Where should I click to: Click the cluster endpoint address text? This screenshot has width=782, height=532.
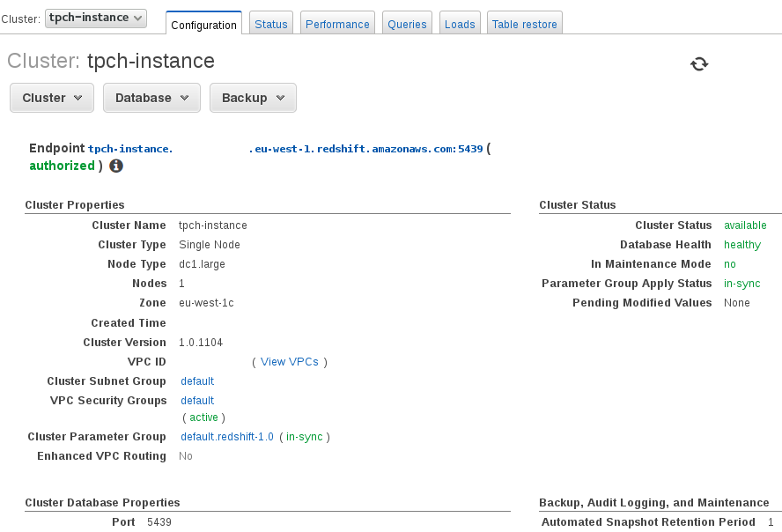285,149
